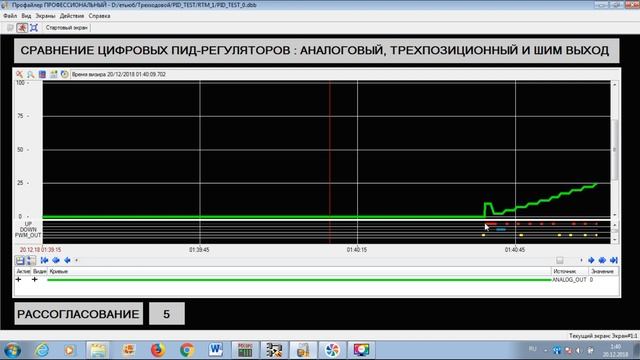Image resolution: width=640 pixels, height=360 pixels.
Task: Jump to the beginning of the trend
Action: (44, 260)
